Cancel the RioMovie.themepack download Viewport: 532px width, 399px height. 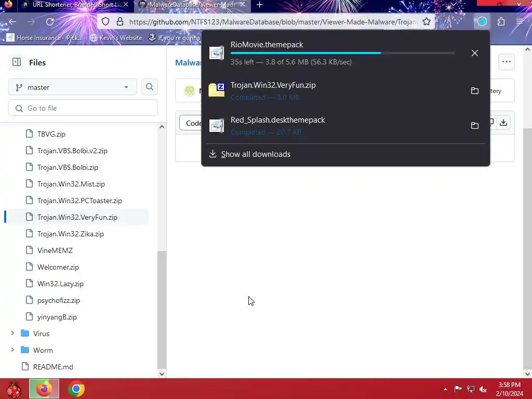point(475,53)
